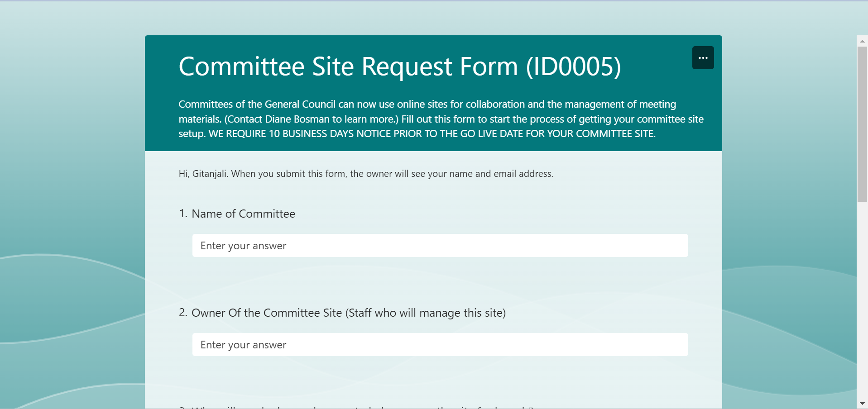
Task: Click the 'Owner Of the Committee Site' question label
Action: [268, 313]
